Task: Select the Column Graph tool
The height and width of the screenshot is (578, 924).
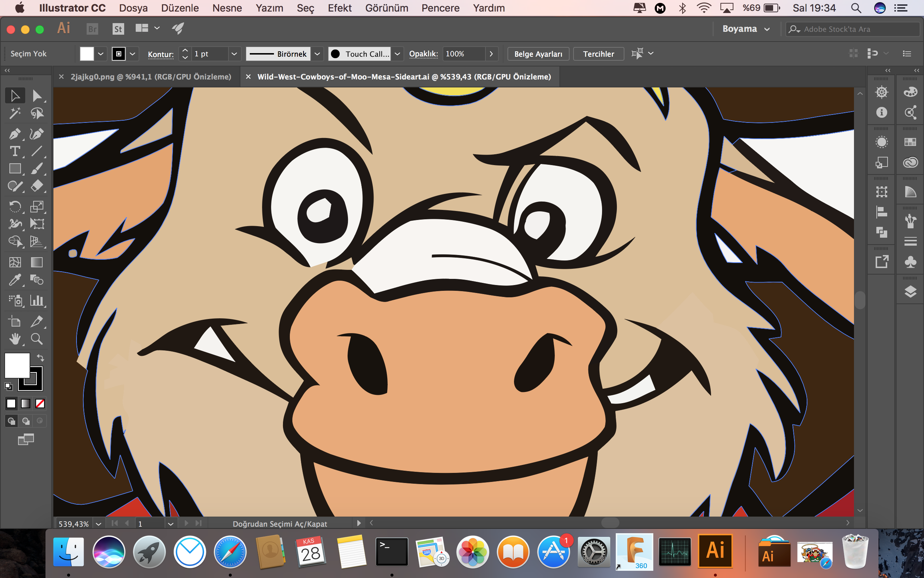Action: point(37,301)
